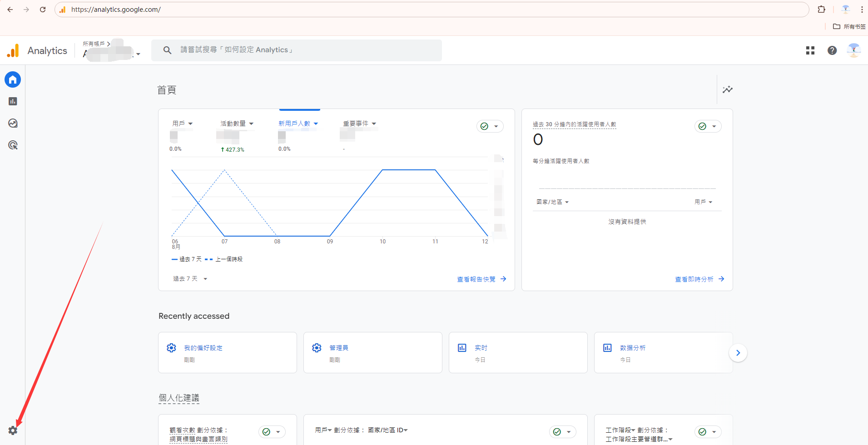Expand the 過去 7 天 date range dropdown
Viewport: 868px width, 445px height.
[x=190, y=279]
